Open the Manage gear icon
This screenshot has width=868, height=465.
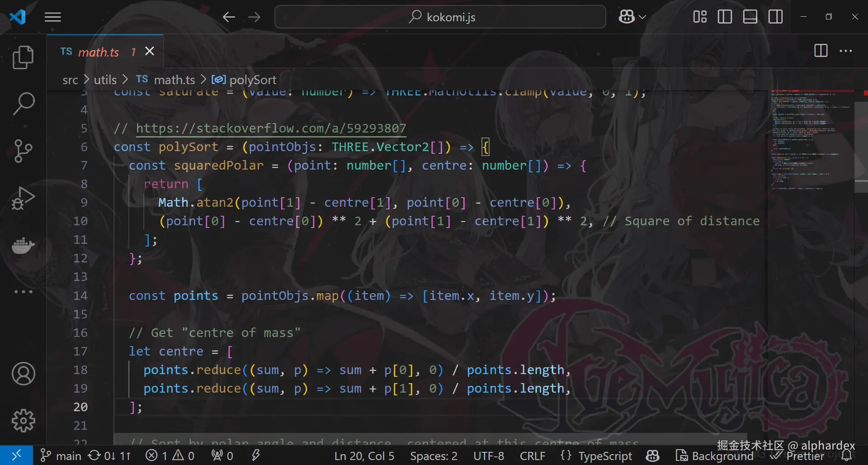pyautogui.click(x=23, y=421)
